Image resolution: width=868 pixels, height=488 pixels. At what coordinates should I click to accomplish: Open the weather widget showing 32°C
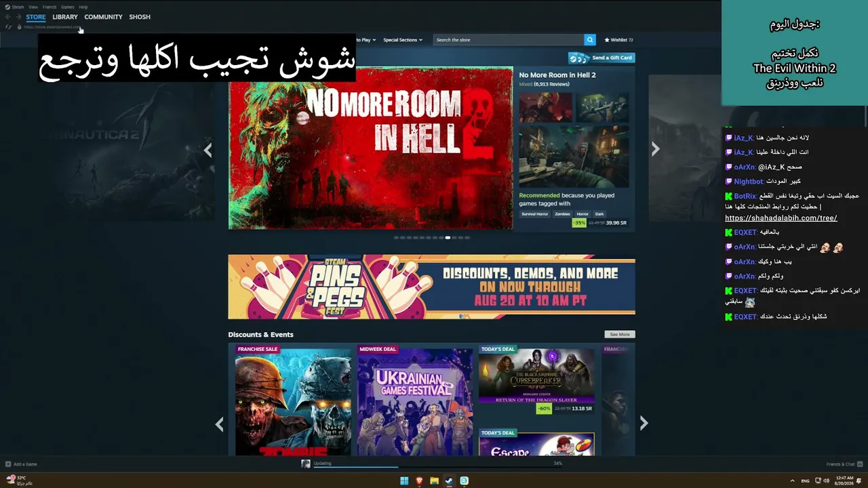pyautogui.click(x=18, y=480)
